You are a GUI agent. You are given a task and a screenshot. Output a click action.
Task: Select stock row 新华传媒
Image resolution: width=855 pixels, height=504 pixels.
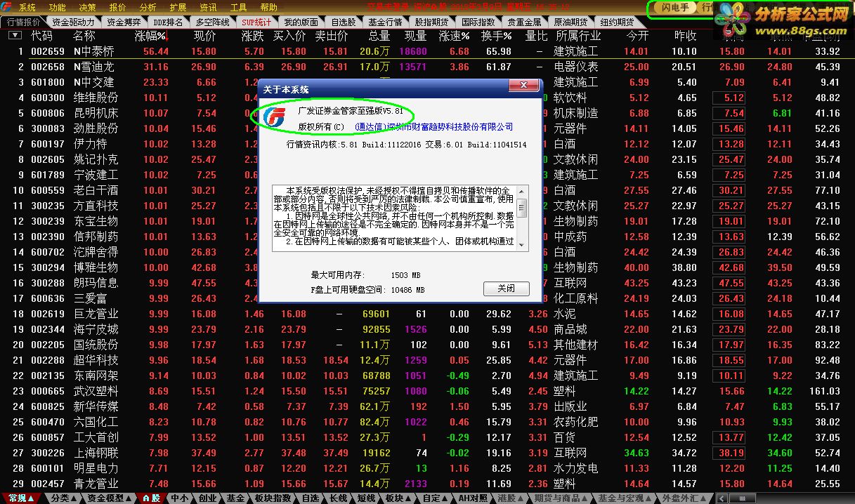[x=427, y=406]
